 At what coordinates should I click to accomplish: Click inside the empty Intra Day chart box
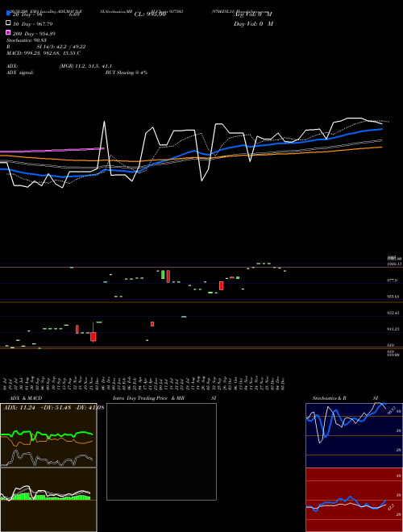pos(161,451)
